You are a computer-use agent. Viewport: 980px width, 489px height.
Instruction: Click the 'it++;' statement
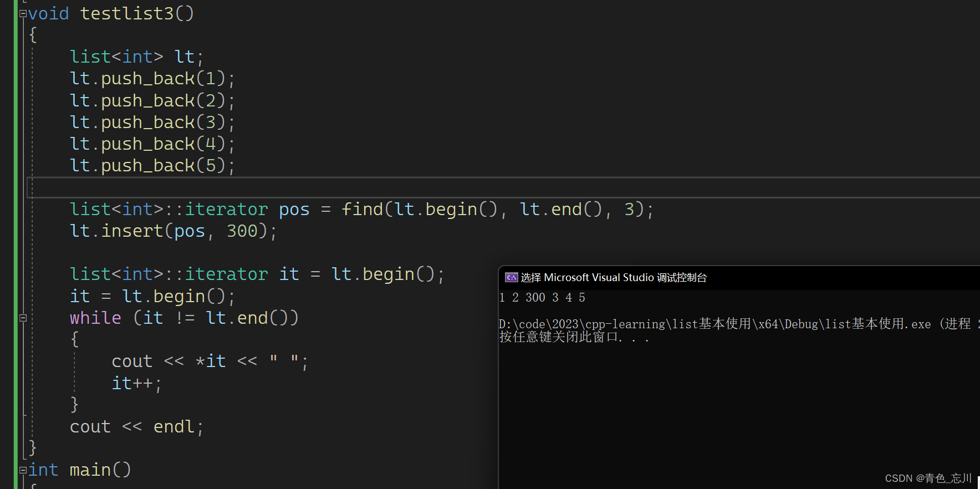point(136,383)
